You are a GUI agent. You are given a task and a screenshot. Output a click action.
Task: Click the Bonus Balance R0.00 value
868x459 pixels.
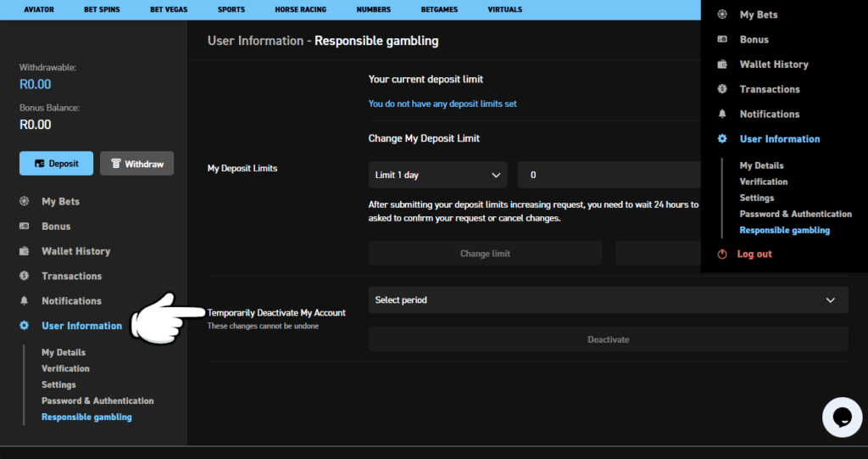click(x=36, y=125)
